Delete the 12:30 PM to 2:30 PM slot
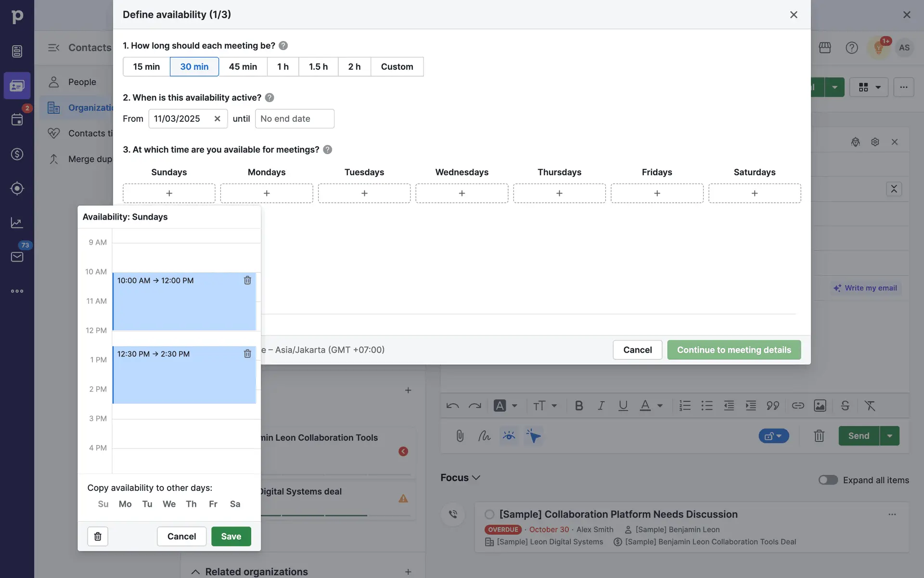The width and height of the screenshot is (924, 578). click(x=247, y=354)
